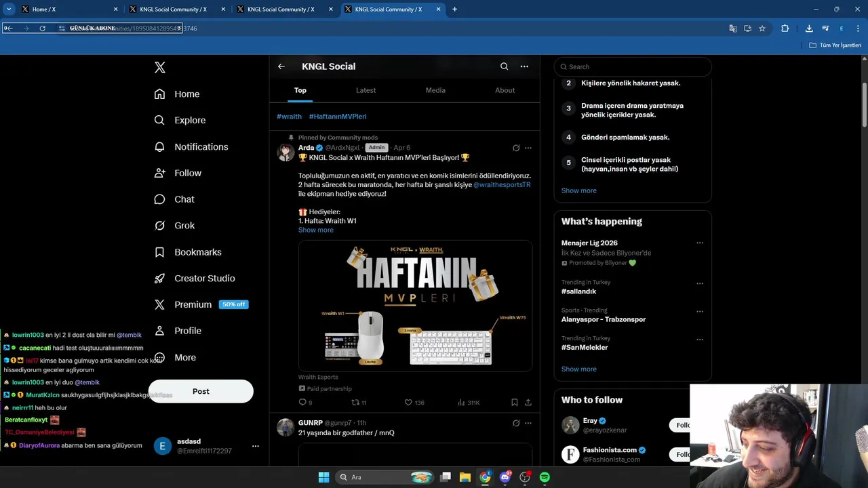Open options for #sallandık trend
The image size is (868, 488).
(x=700, y=283)
